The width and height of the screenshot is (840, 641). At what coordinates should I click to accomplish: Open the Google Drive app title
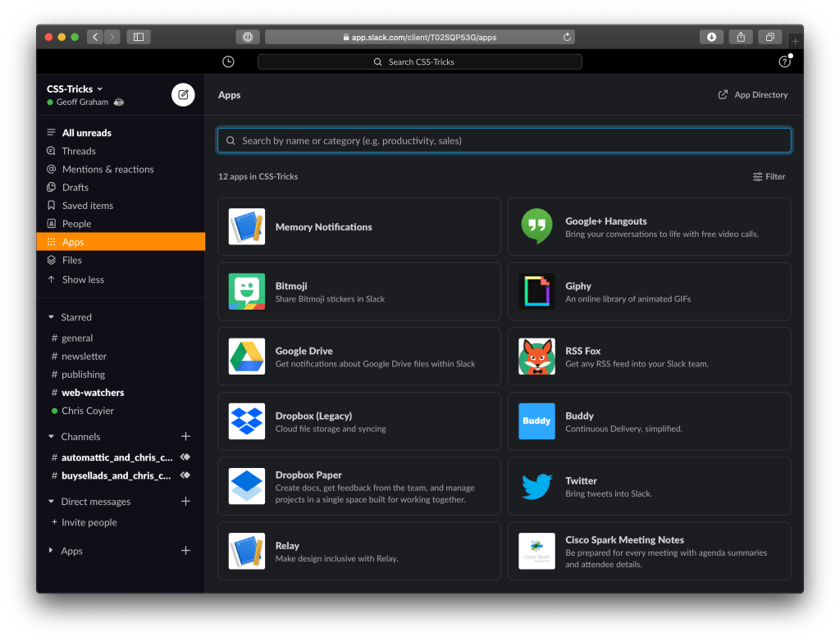(x=304, y=351)
